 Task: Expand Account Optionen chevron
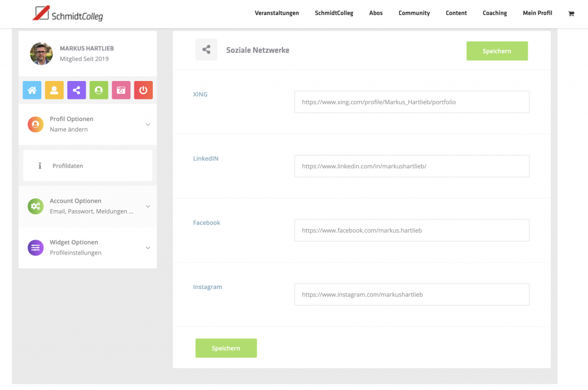coord(148,206)
